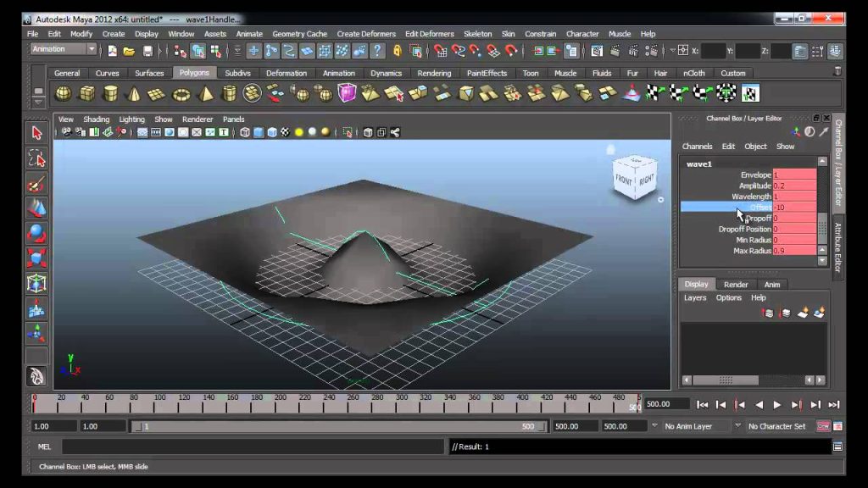Click the create new layer icon
This screenshot has width=868, height=488.
coord(802,313)
